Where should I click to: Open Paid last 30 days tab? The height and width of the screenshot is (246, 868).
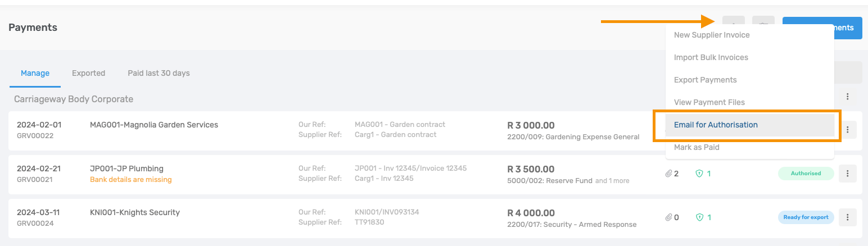click(159, 73)
